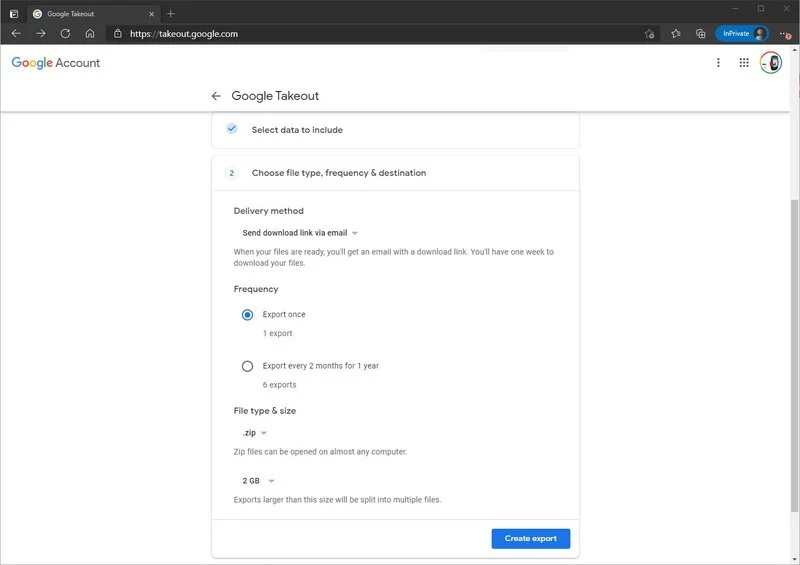Open the three-dot options menu in Google Account

tap(718, 63)
